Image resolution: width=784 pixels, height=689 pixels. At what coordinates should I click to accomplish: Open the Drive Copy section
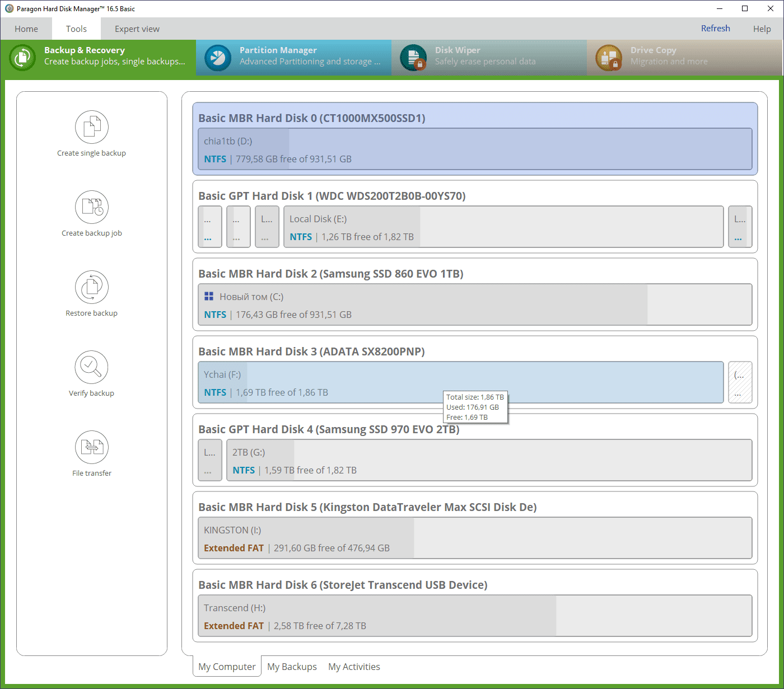click(685, 58)
